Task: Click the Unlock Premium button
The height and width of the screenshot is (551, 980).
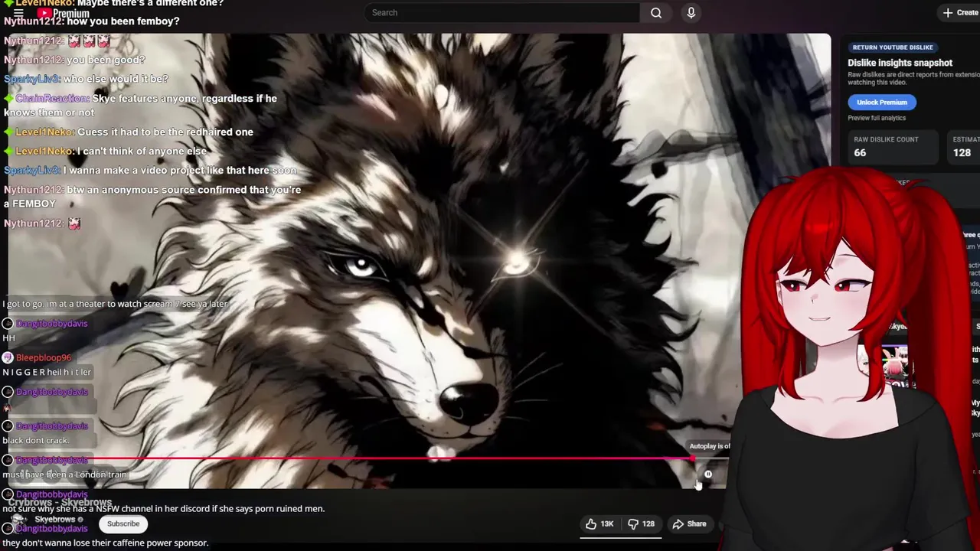Action: tap(882, 102)
